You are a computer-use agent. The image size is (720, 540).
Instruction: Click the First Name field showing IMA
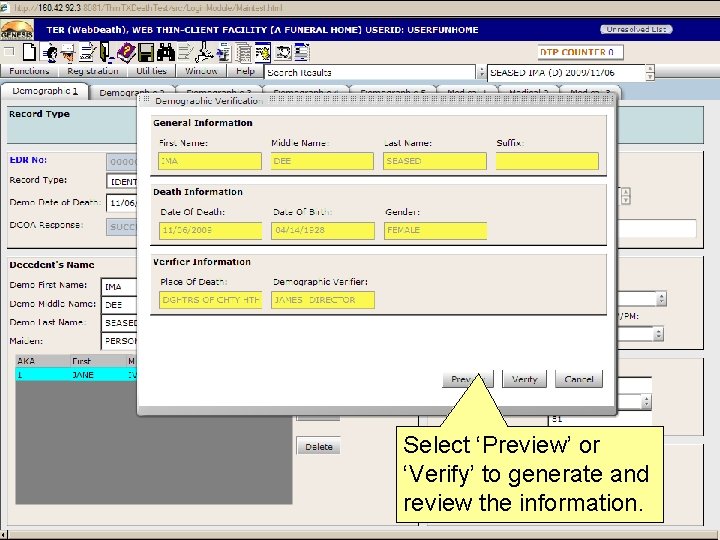[x=210, y=161]
